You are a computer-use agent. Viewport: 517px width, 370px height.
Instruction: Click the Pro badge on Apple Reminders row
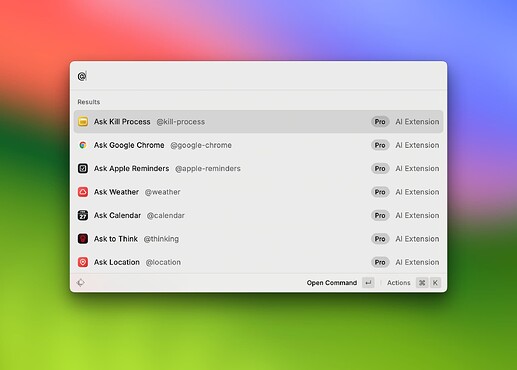[x=380, y=168]
